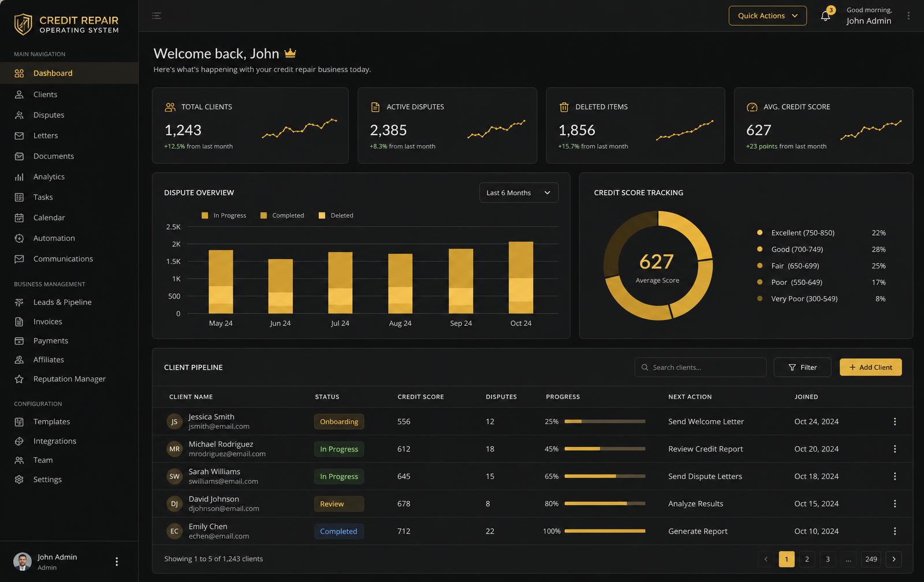Toggle Deleted series in chart legend
The width and height of the screenshot is (924, 582).
[336, 215]
